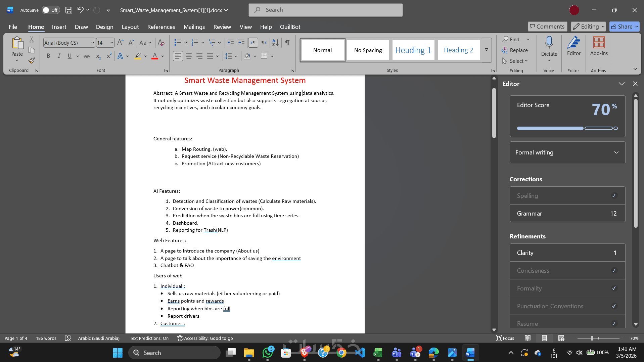Open spelling and grammar check status icon
The width and height of the screenshot is (644, 362).
pos(68,338)
